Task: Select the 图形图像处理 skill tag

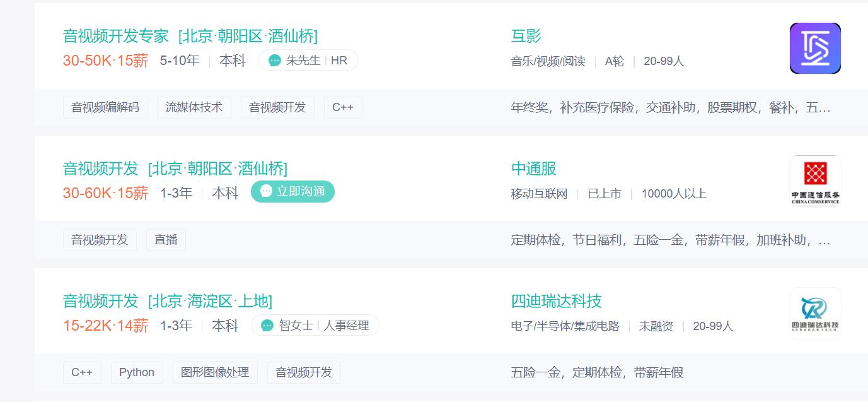Action: pyautogui.click(x=215, y=372)
